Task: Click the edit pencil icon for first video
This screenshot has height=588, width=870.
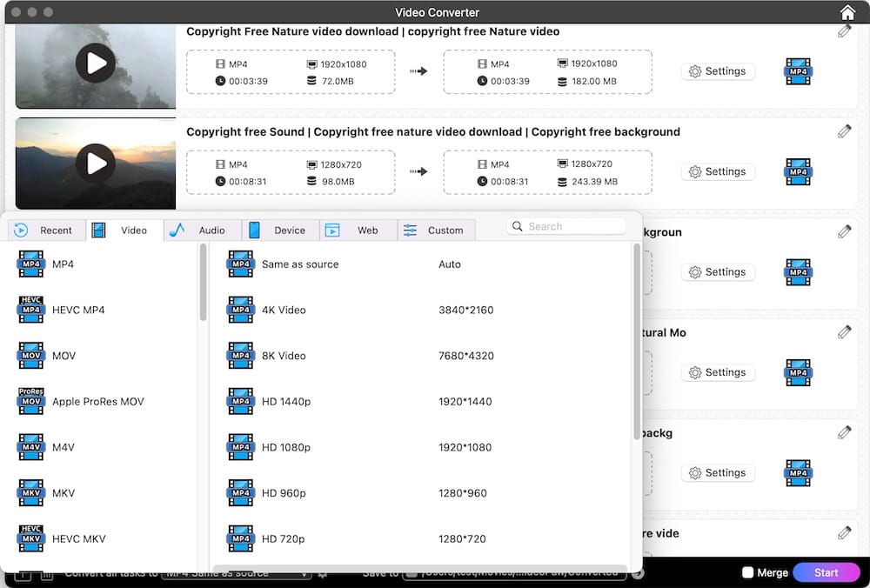Action: tap(844, 31)
